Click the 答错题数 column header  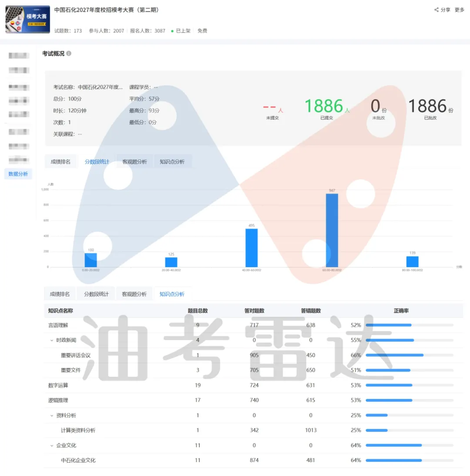tap(311, 311)
